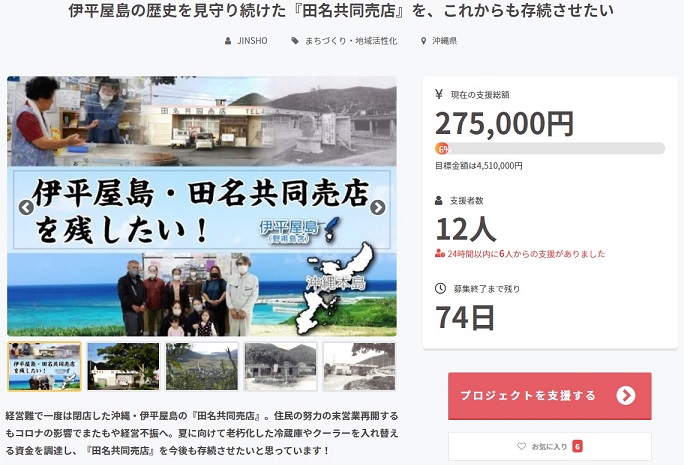Open the 沖縄県 location link
The image size is (684, 465).
coord(445,41)
